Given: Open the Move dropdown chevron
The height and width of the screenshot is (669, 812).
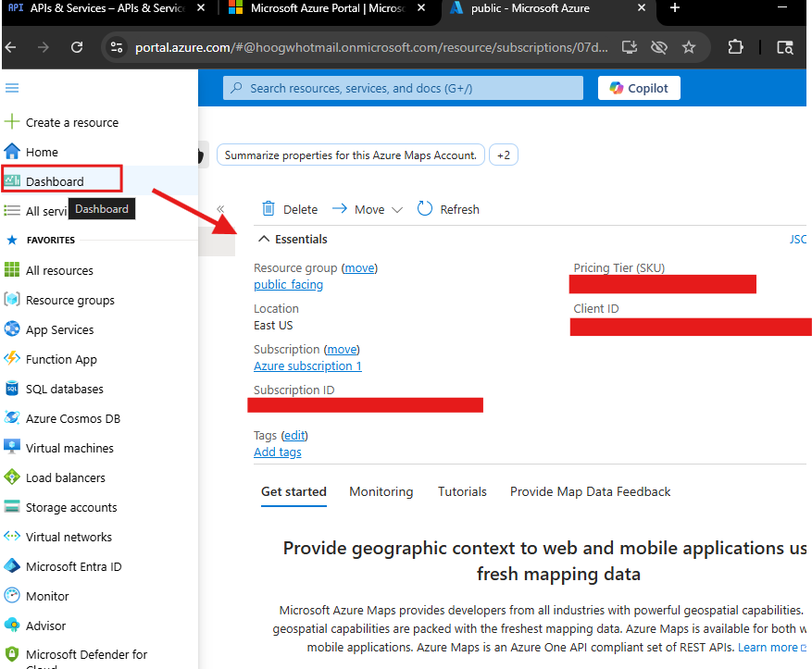Looking at the screenshot, I should (397, 209).
